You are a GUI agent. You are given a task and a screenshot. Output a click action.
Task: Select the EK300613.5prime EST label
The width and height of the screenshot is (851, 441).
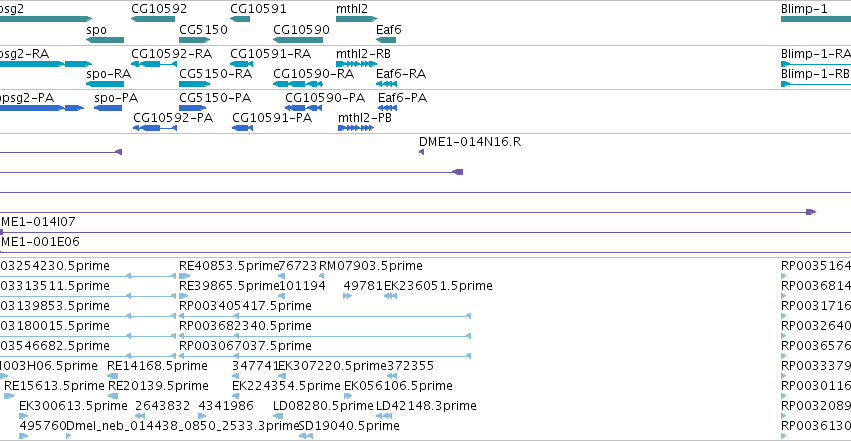click(73, 406)
